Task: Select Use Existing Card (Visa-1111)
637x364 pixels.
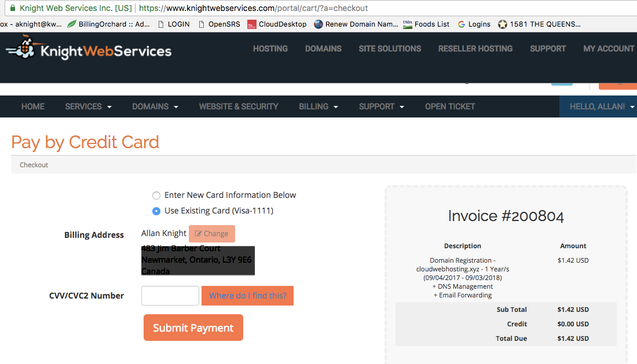Action: [x=156, y=211]
